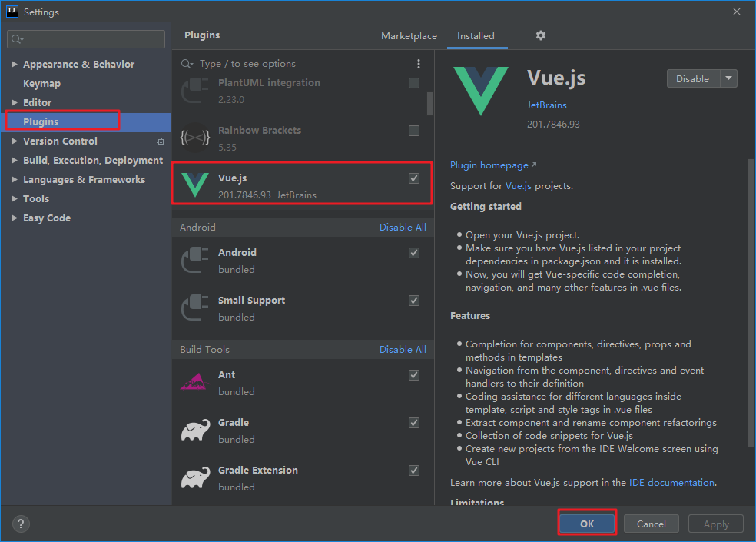Enable the PlantUML integration plugin checkbox
Image resolution: width=756 pixels, height=542 pixels.
pyautogui.click(x=413, y=83)
